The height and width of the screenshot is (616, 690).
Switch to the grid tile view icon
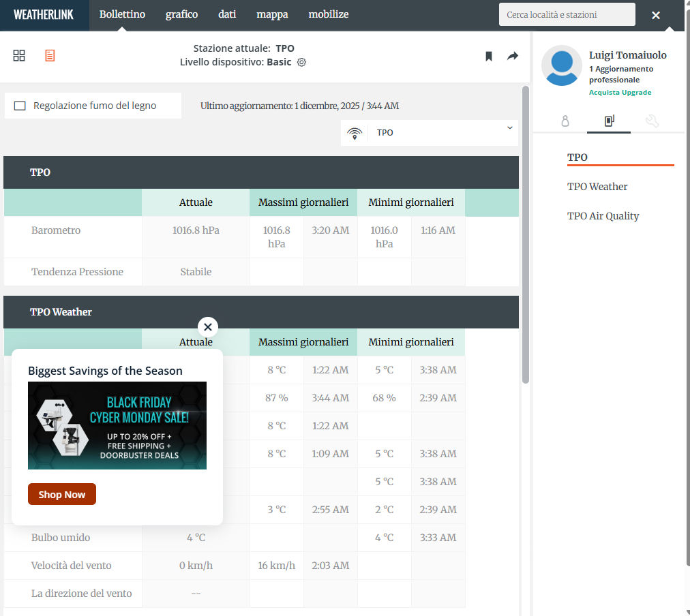[x=19, y=56]
